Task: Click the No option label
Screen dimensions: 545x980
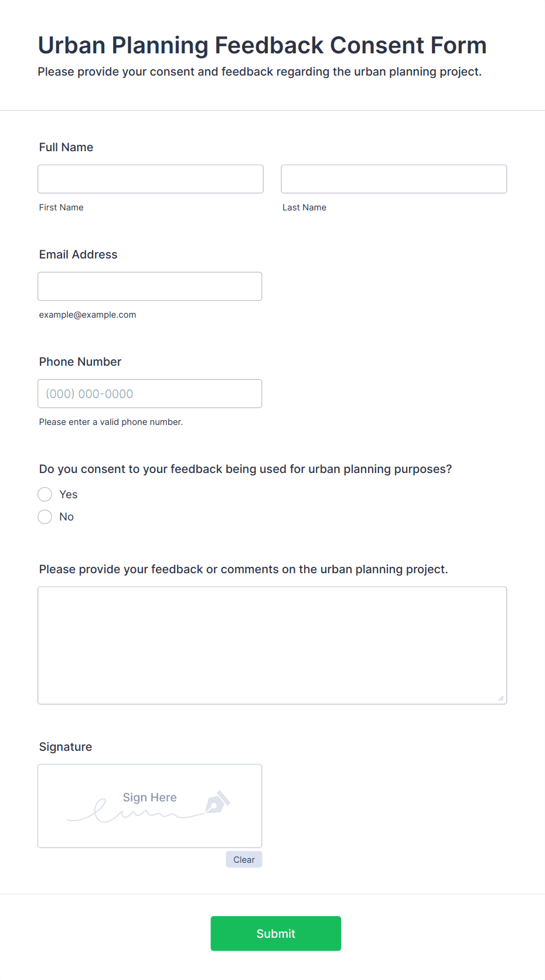Action: coord(67,517)
